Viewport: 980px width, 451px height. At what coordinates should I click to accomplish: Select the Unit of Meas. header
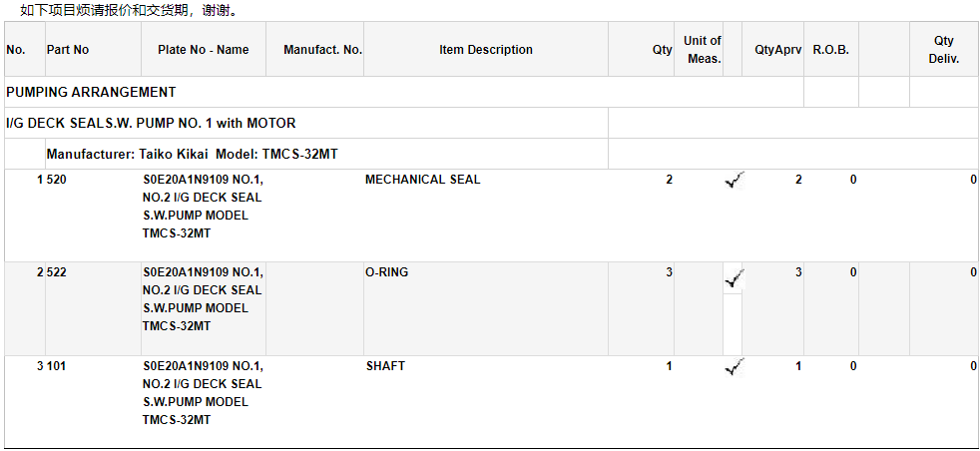pyautogui.click(x=703, y=50)
